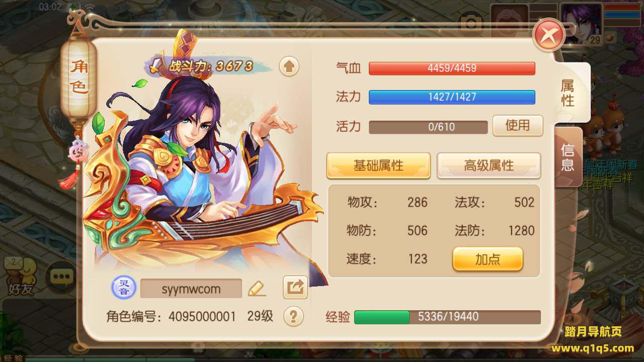Close the character panel with red X
This screenshot has height=362, width=644.
549,35
